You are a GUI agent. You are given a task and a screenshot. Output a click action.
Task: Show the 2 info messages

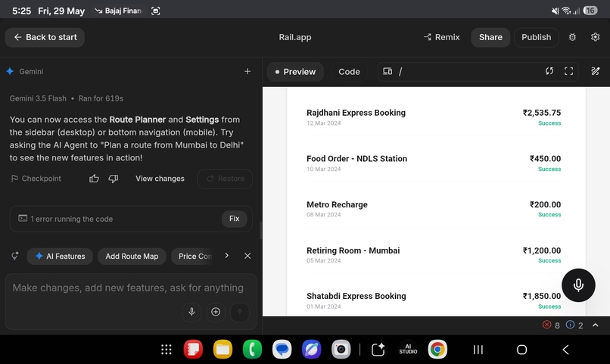pyautogui.click(x=574, y=325)
